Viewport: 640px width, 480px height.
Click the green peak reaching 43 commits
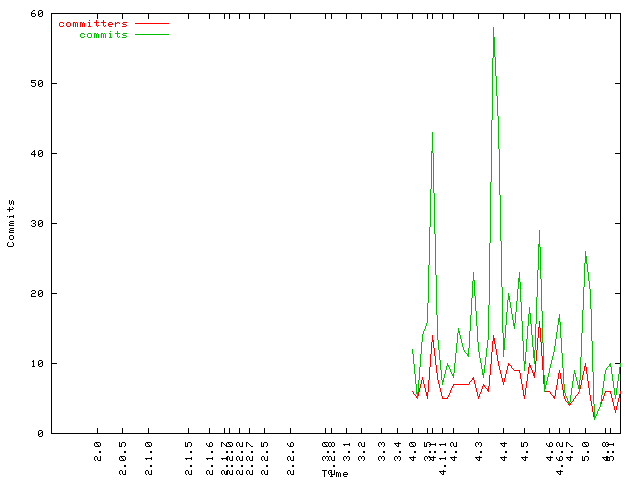coord(432,133)
